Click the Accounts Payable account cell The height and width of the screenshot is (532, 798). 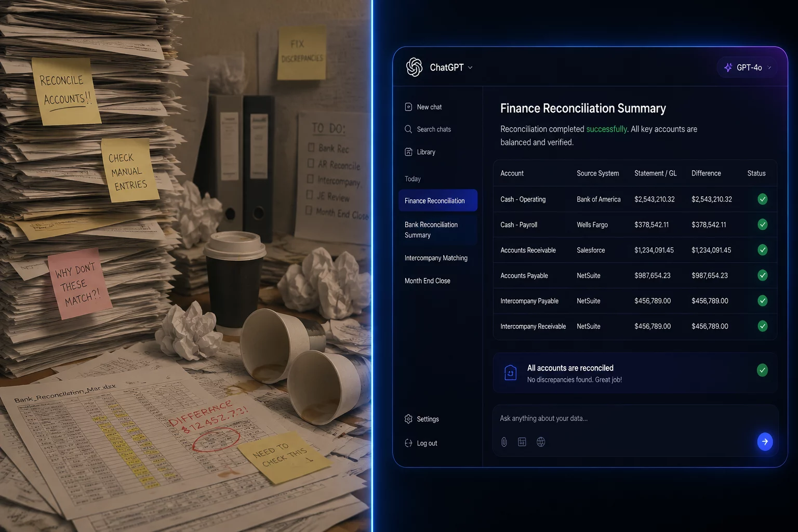524,276
